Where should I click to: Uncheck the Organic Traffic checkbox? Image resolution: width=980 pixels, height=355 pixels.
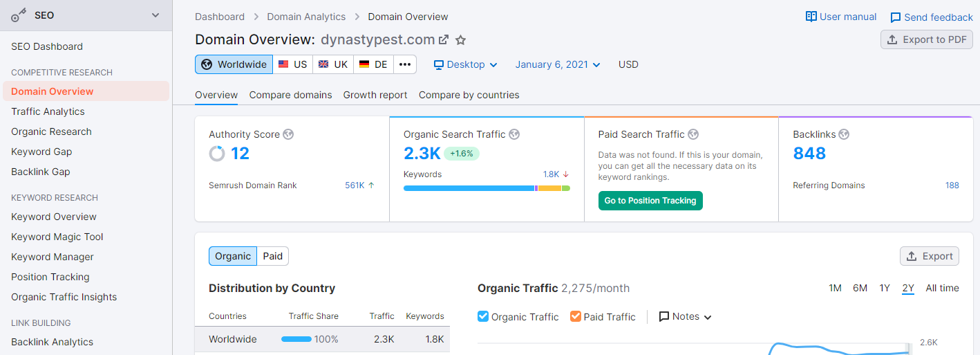coord(483,316)
